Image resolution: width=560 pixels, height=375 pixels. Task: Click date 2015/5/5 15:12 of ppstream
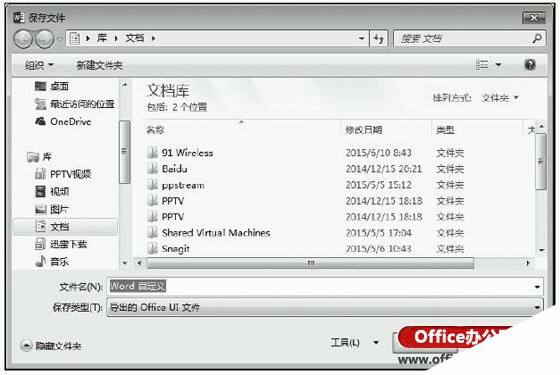[x=378, y=185]
